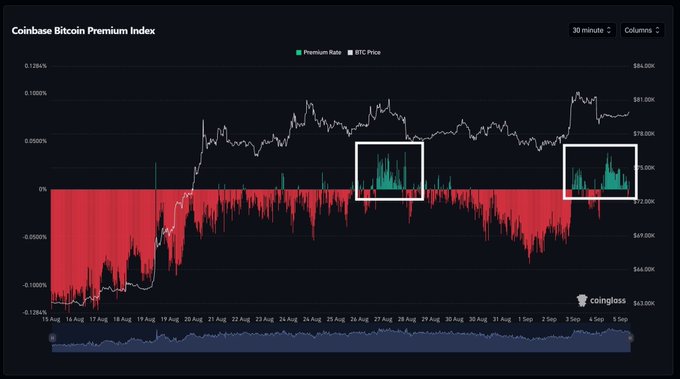680x379 pixels.
Task: Click the 3 Sep date label
Action: (x=572, y=319)
